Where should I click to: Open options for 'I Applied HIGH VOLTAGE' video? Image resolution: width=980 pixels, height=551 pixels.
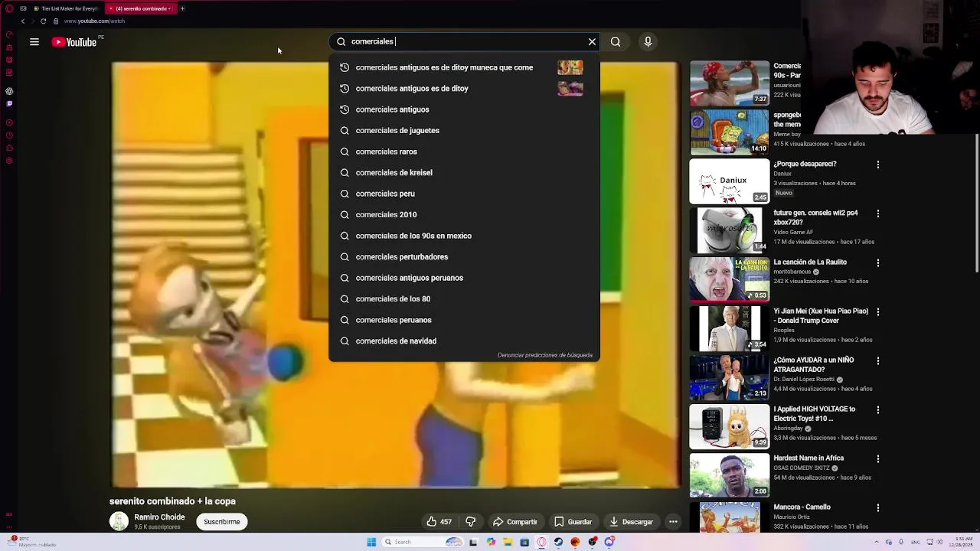tap(878, 409)
